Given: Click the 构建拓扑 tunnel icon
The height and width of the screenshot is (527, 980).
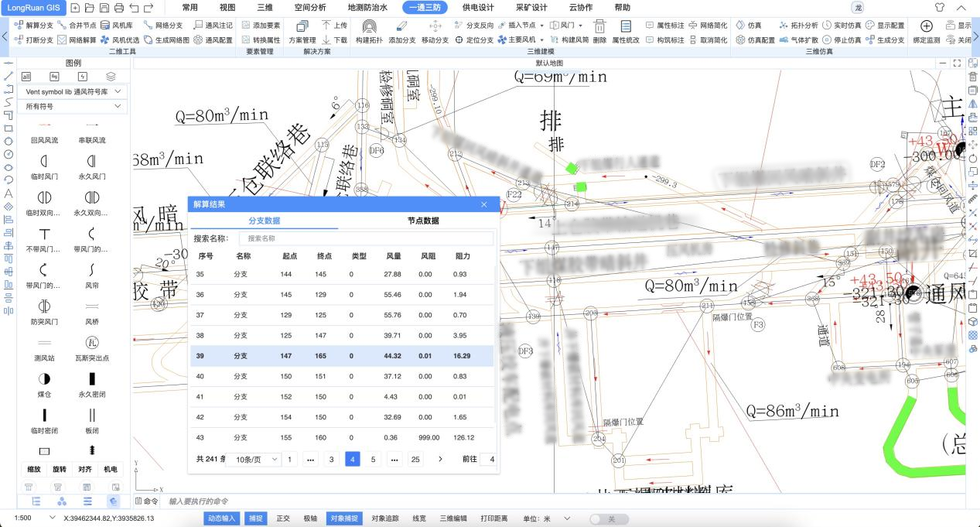Looking at the screenshot, I should pyautogui.click(x=369, y=28).
